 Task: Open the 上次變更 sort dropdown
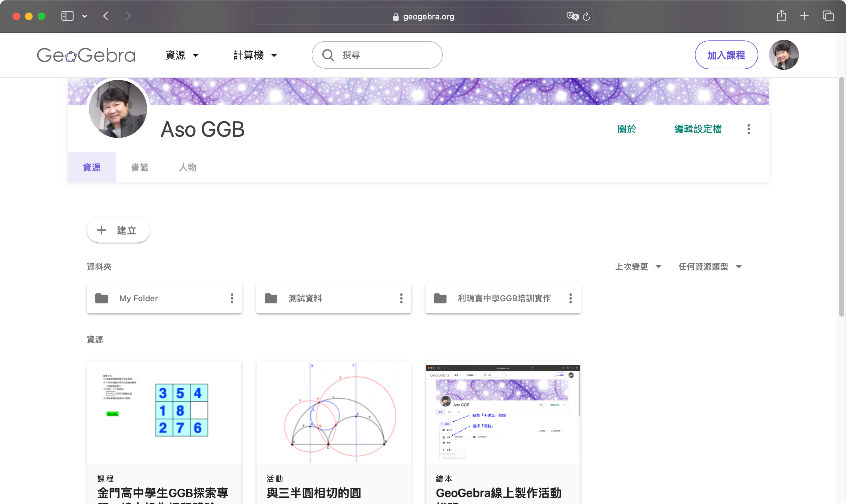638,267
